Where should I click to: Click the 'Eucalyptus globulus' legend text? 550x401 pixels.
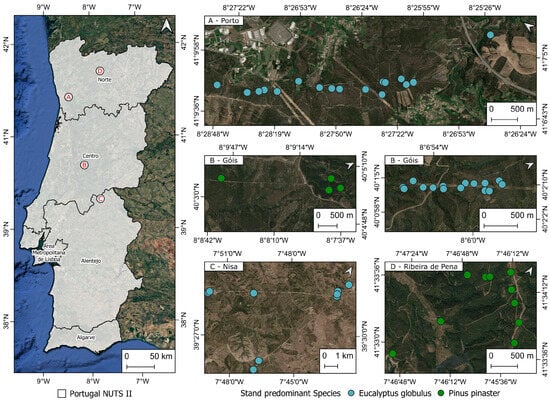click(395, 393)
